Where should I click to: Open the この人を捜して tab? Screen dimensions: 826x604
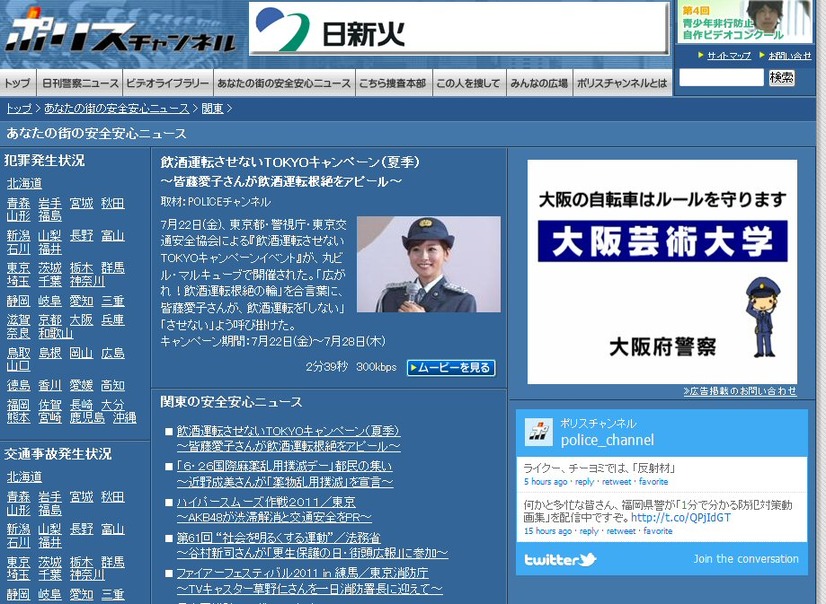[468, 83]
